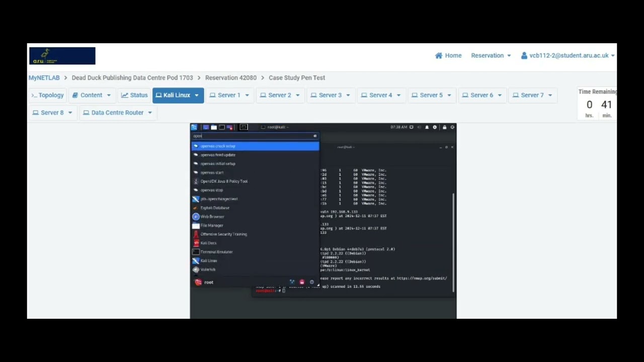
Task: Open settings icon at menu bottom
Action: (x=292, y=282)
